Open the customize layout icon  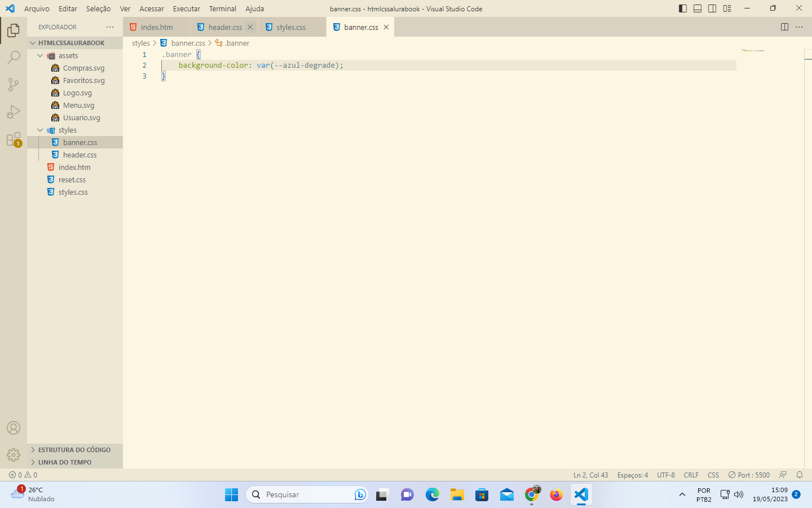[727, 8]
